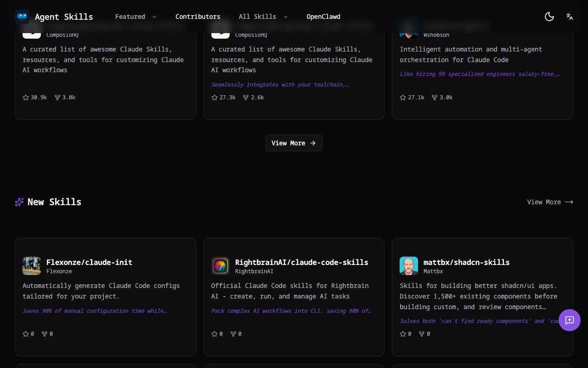The width and height of the screenshot is (588, 368).
Task: Expand the Featured dropdown menu
Action: (x=136, y=17)
